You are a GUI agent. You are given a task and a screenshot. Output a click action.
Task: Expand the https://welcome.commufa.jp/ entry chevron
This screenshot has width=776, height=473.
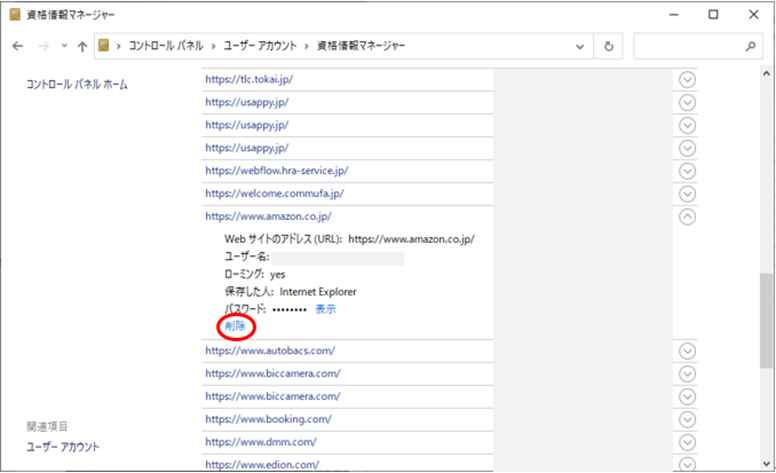pyautogui.click(x=687, y=194)
